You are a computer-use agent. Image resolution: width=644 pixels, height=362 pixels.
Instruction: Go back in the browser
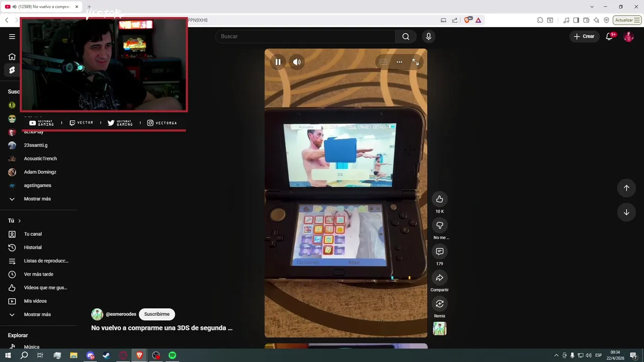[x=7, y=20]
